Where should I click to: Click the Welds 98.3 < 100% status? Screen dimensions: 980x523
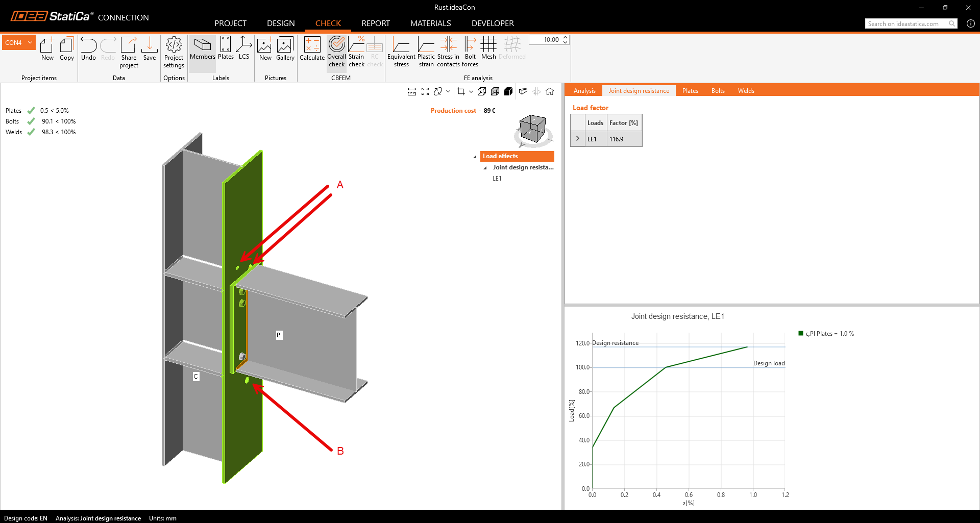click(41, 132)
